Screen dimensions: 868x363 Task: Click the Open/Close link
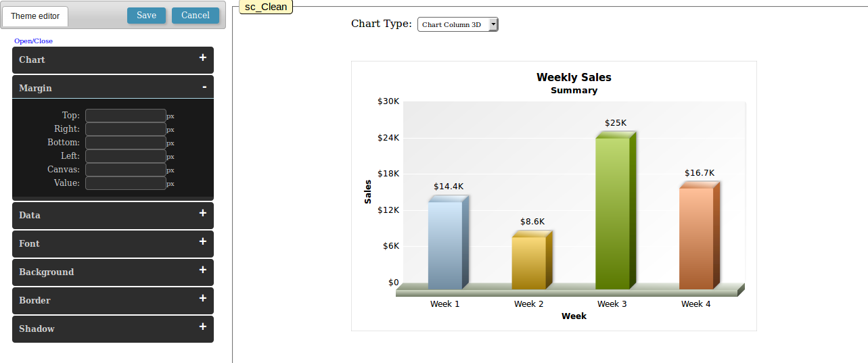[33, 41]
